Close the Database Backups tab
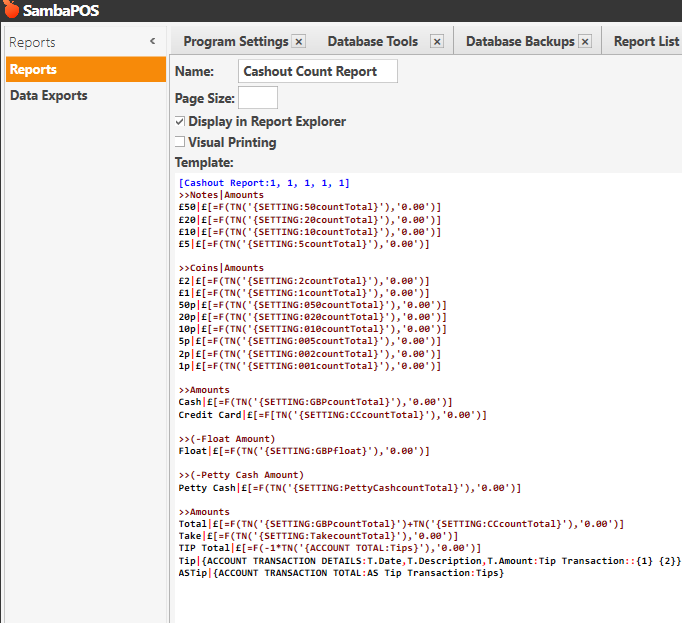Image resolution: width=682 pixels, height=623 pixels. coord(585,42)
